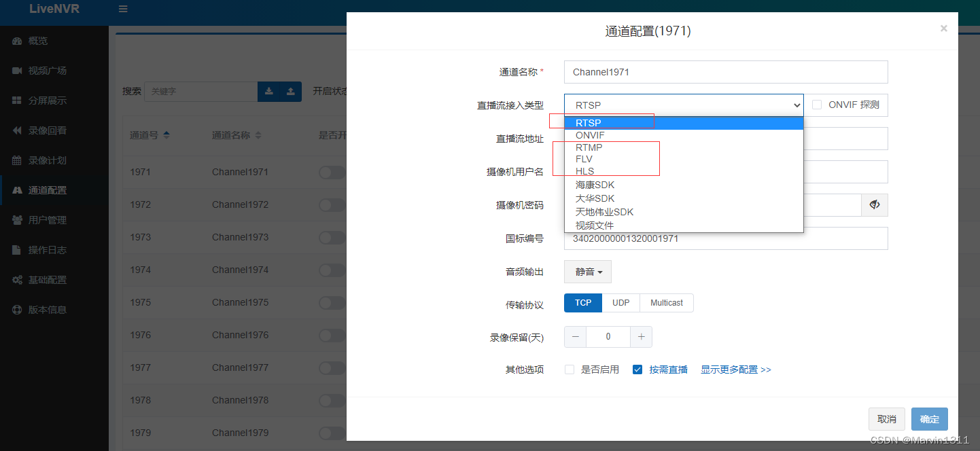The height and width of the screenshot is (451, 980).
Task: Click the 录像保留 days number field
Action: [608, 337]
